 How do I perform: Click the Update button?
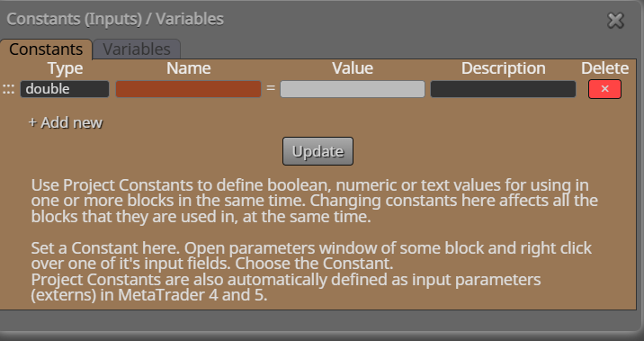tap(318, 151)
